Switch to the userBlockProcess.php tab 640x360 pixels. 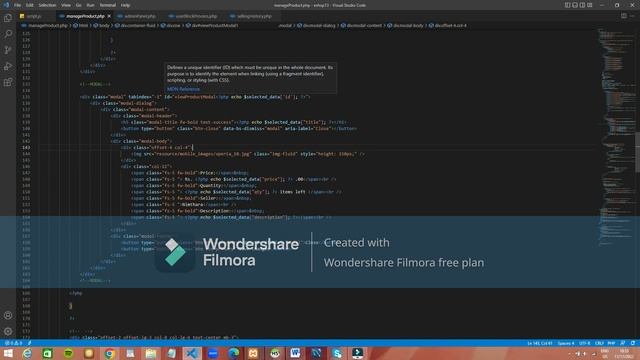[x=196, y=16]
